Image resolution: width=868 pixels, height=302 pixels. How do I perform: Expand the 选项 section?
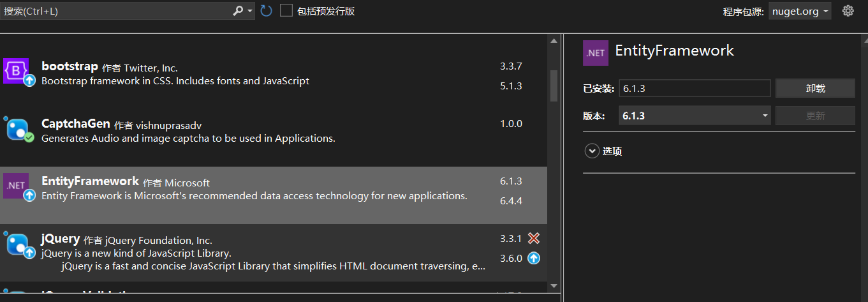603,151
